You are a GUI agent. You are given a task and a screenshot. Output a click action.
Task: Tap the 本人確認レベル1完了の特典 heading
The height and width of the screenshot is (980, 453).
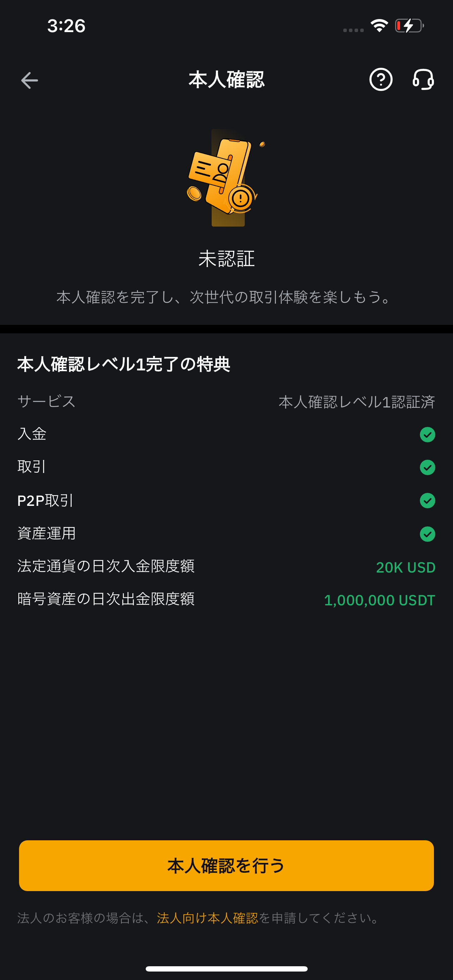123,364
